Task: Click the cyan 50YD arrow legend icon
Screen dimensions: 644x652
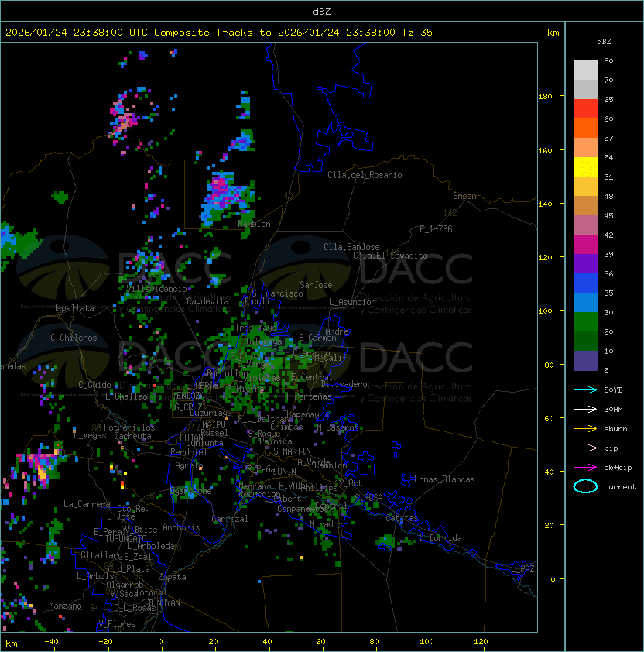Action: (x=585, y=389)
